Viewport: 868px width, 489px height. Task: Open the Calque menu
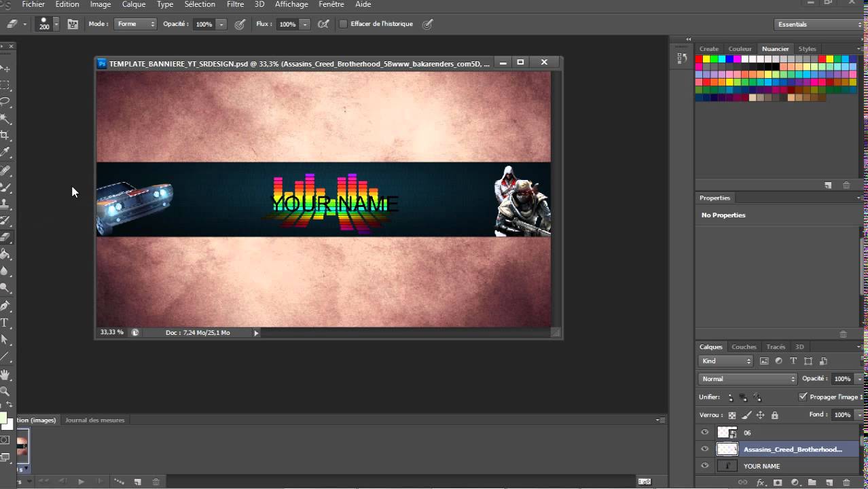pos(134,4)
